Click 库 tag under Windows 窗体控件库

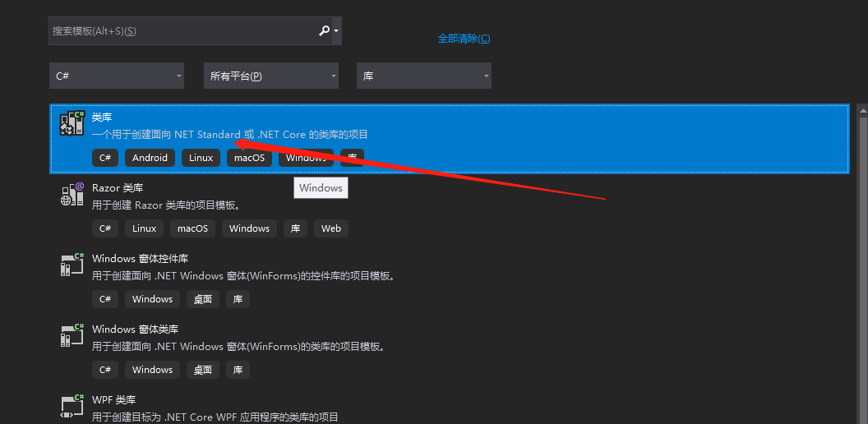pyautogui.click(x=238, y=299)
